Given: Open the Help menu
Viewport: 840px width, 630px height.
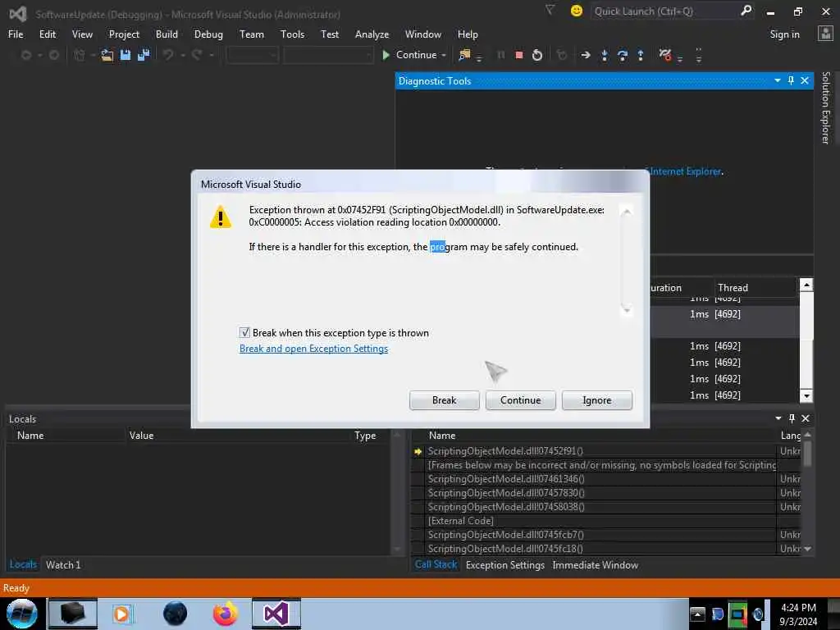Looking at the screenshot, I should (x=467, y=34).
